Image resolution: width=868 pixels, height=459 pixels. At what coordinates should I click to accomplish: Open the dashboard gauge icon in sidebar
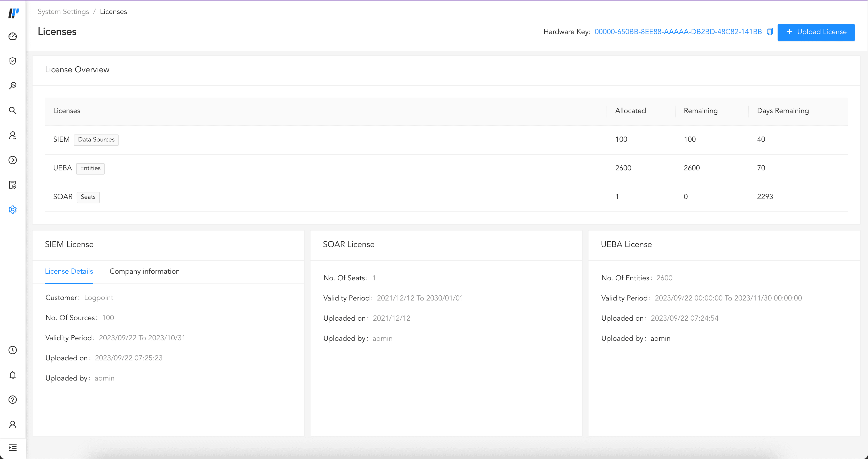[12, 36]
